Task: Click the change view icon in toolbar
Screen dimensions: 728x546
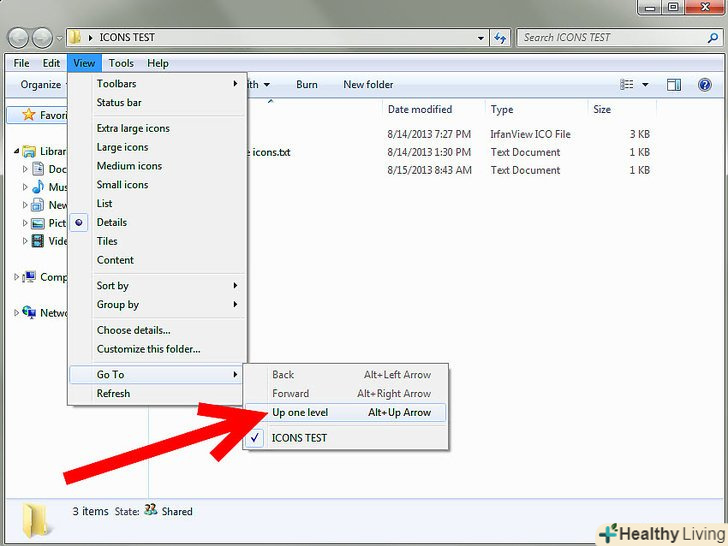Action: (628, 85)
